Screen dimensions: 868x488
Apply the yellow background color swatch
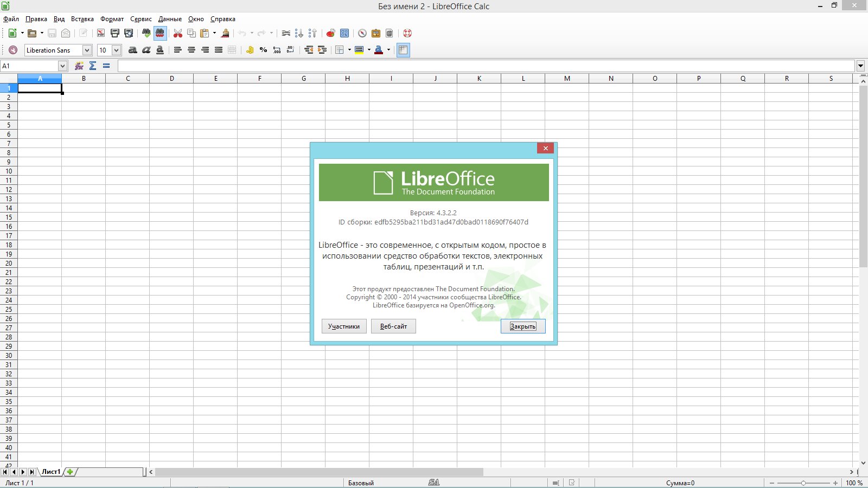[359, 50]
